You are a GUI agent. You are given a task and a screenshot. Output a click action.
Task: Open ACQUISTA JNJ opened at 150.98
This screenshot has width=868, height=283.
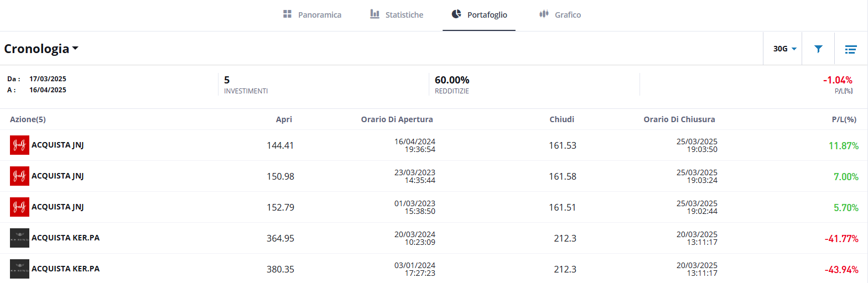coord(58,176)
